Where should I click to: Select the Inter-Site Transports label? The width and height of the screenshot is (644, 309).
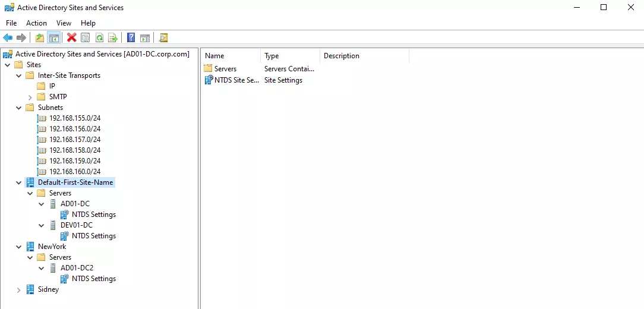point(69,75)
